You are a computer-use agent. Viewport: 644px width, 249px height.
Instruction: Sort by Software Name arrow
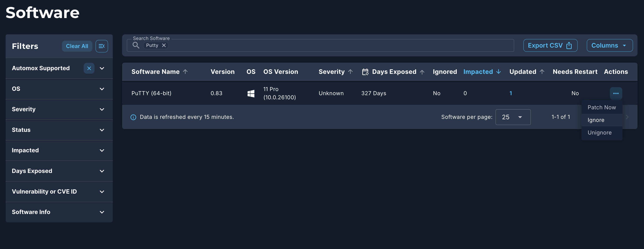pos(185,72)
